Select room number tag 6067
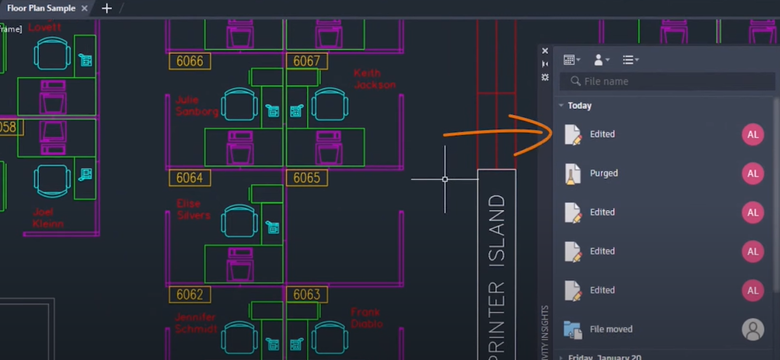The image size is (780, 360). (306, 61)
